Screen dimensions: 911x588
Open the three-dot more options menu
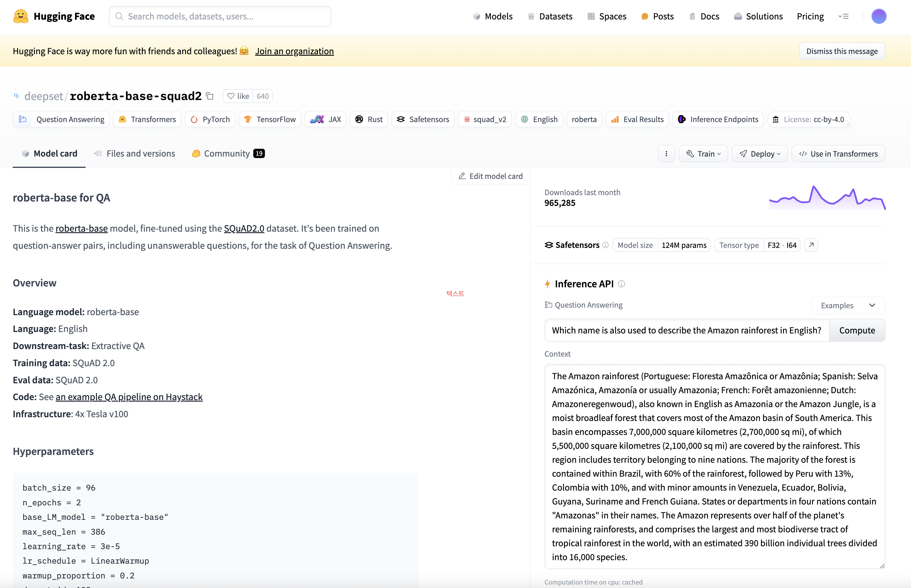tap(666, 153)
